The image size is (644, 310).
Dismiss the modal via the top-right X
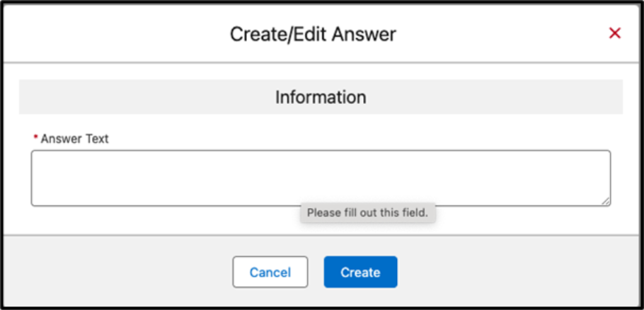click(x=615, y=33)
